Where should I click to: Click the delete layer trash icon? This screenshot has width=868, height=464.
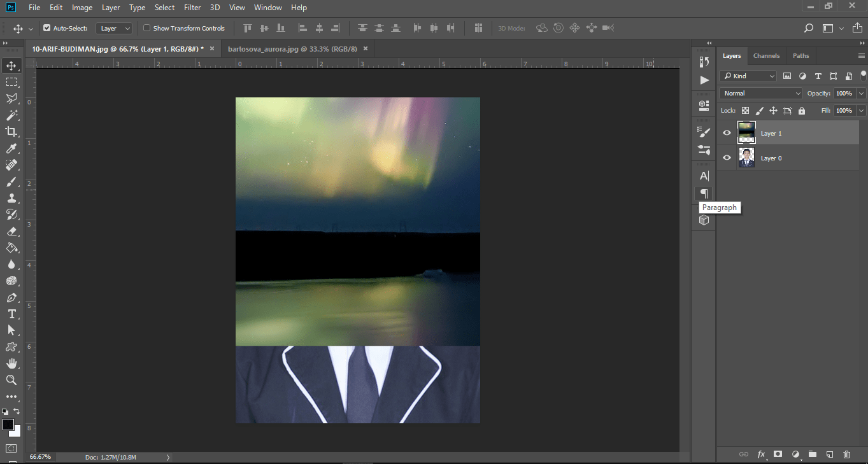point(846,454)
